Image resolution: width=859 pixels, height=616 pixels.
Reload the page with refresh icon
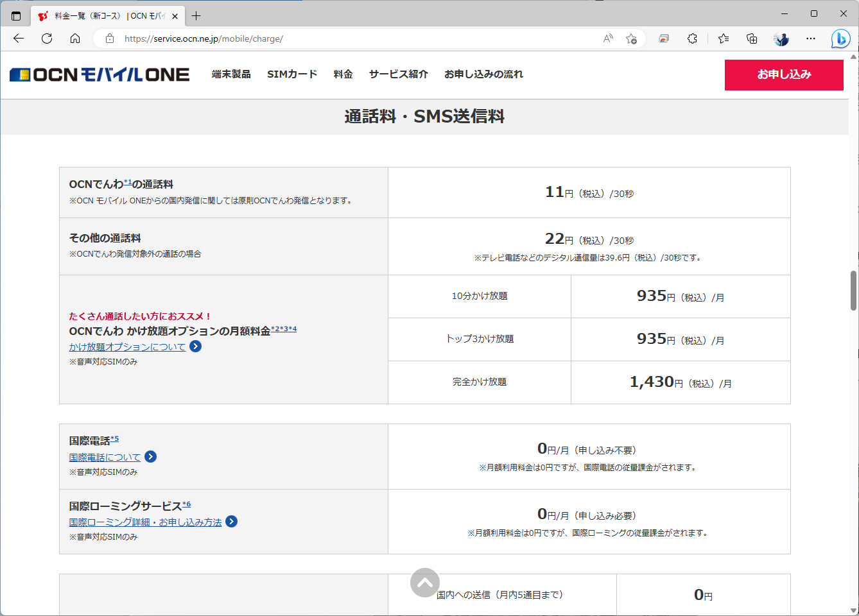[x=47, y=38]
